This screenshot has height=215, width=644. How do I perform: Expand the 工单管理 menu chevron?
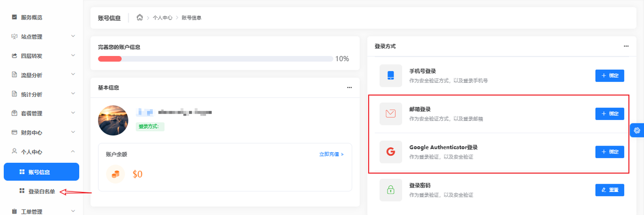73,211
